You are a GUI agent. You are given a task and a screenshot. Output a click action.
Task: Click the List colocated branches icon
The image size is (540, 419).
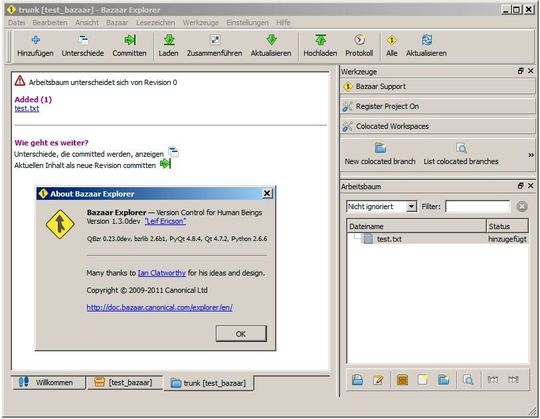coord(461,148)
